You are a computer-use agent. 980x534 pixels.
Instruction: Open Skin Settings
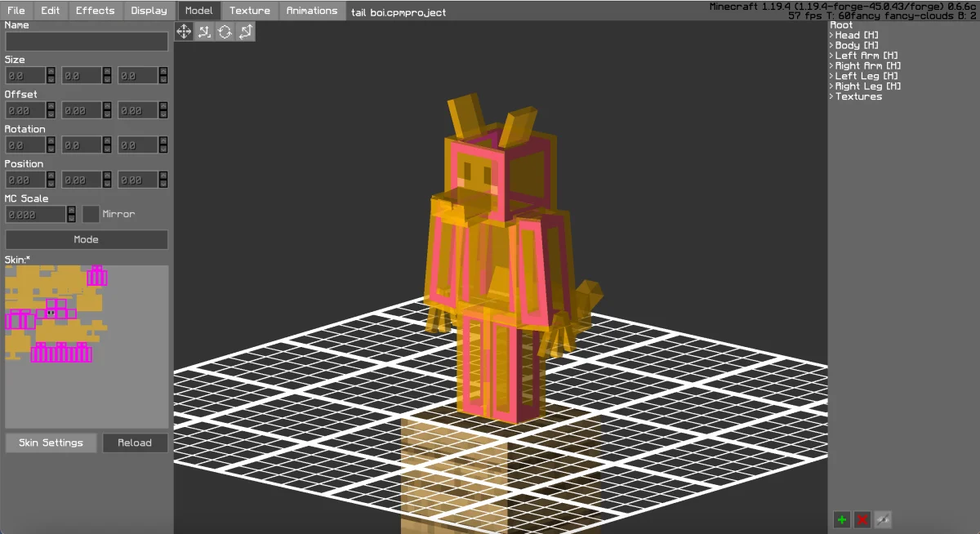tap(51, 443)
